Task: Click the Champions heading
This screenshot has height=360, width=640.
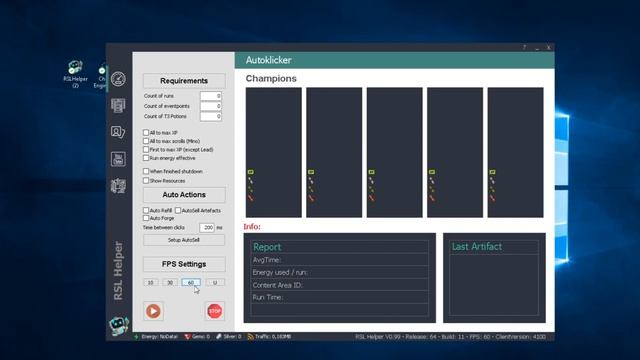Action: [271, 78]
